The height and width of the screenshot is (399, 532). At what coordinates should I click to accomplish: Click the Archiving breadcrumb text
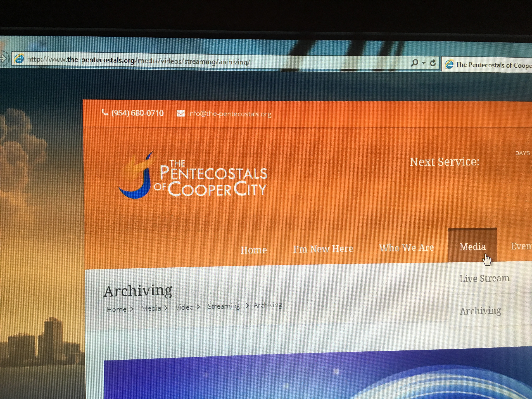click(x=268, y=305)
